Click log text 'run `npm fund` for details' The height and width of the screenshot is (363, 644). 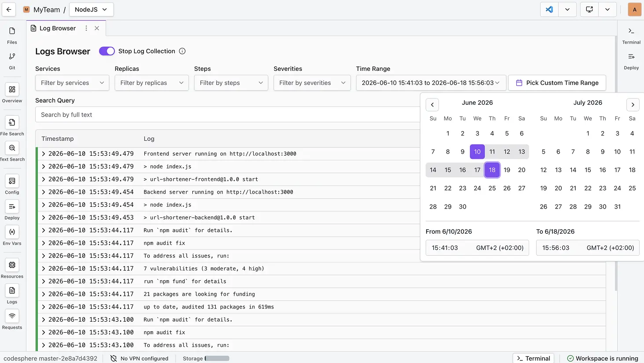(x=185, y=281)
